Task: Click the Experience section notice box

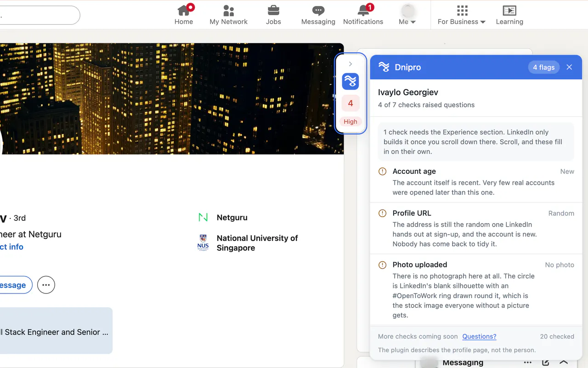Action: pos(476,142)
